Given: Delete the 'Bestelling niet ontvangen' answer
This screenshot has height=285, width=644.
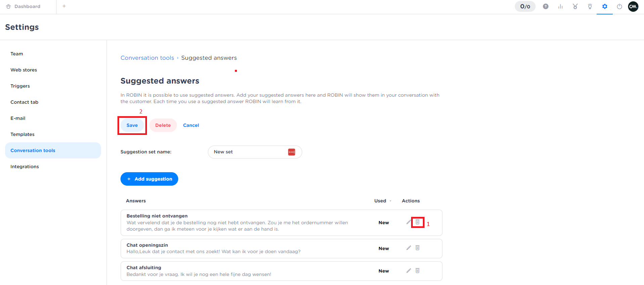Looking at the screenshot, I should [417, 222].
